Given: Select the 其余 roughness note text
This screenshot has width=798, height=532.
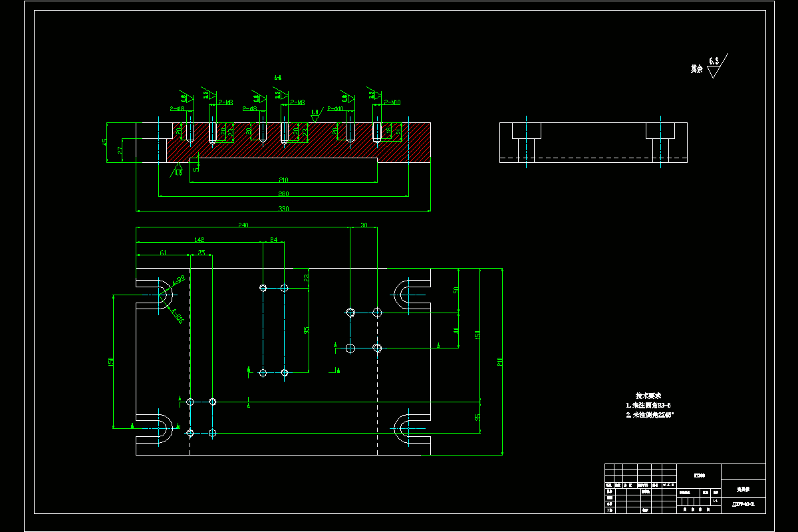Looking at the screenshot, I should coord(696,68).
